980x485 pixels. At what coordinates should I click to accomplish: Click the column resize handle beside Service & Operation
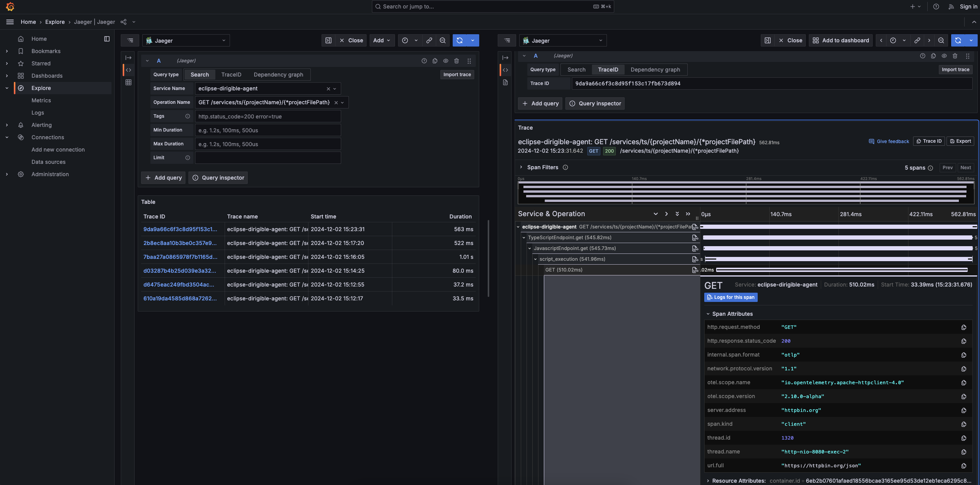[697, 218]
